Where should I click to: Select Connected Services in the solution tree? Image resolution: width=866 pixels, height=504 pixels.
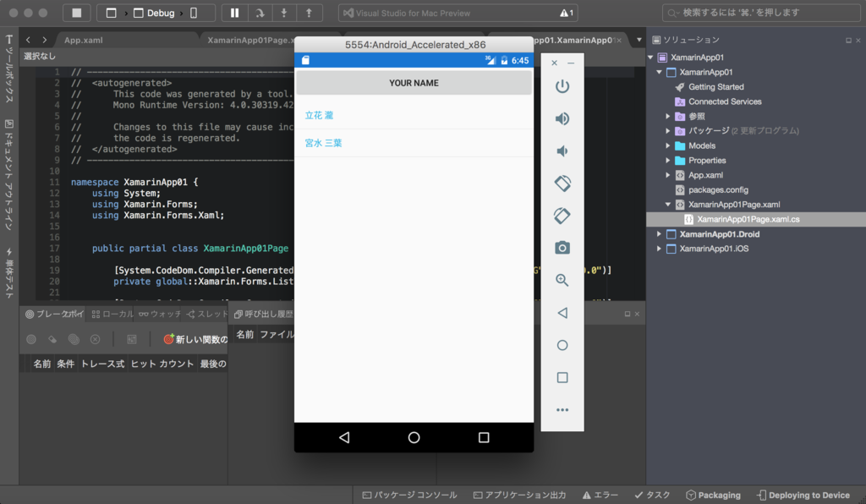(725, 101)
